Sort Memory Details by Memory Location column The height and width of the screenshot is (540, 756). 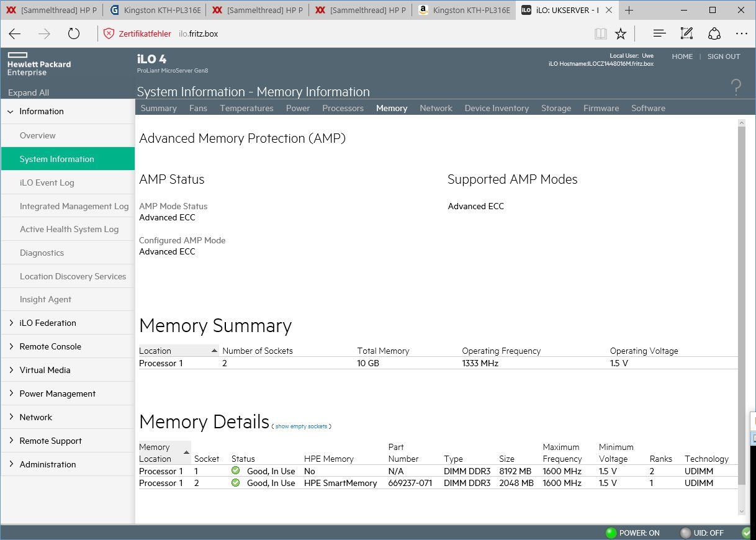point(164,452)
